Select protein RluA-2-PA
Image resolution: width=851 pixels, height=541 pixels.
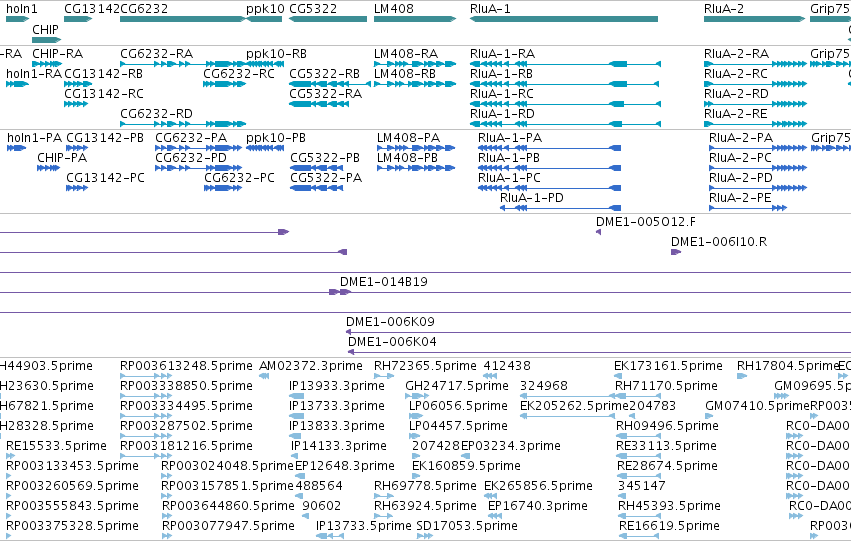pyautogui.click(x=758, y=148)
